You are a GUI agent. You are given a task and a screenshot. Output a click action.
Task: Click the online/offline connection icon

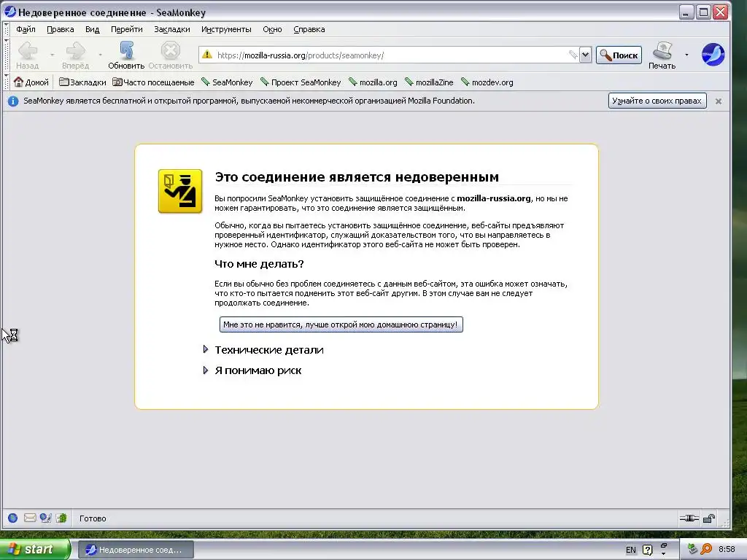click(689, 518)
